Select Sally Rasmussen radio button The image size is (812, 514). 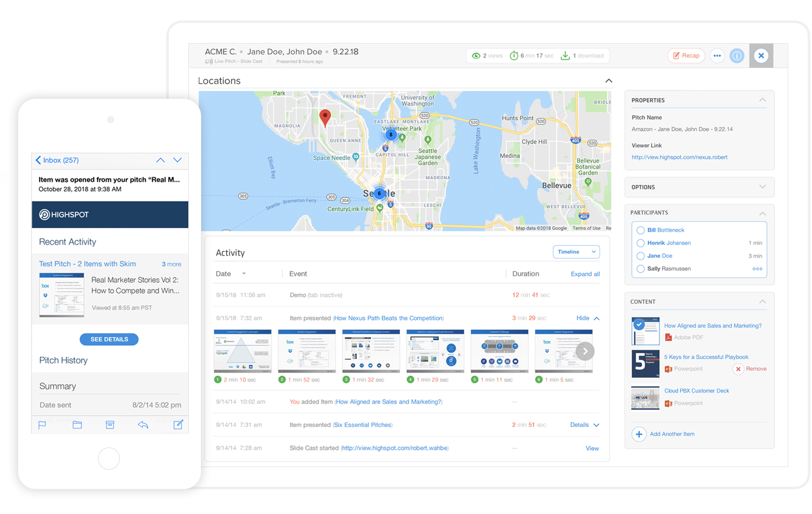(640, 268)
